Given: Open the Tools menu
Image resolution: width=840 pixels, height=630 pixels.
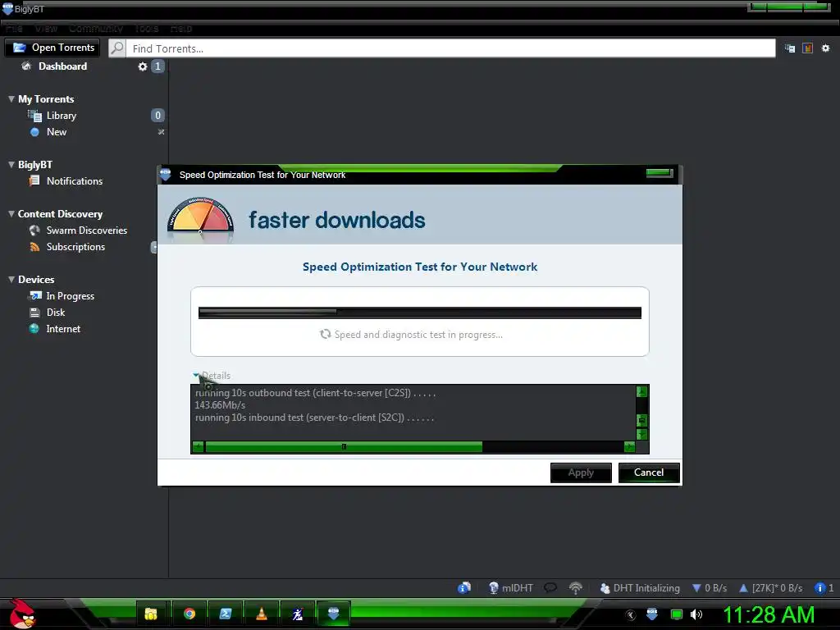Looking at the screenshot, I should click(147, 29).
